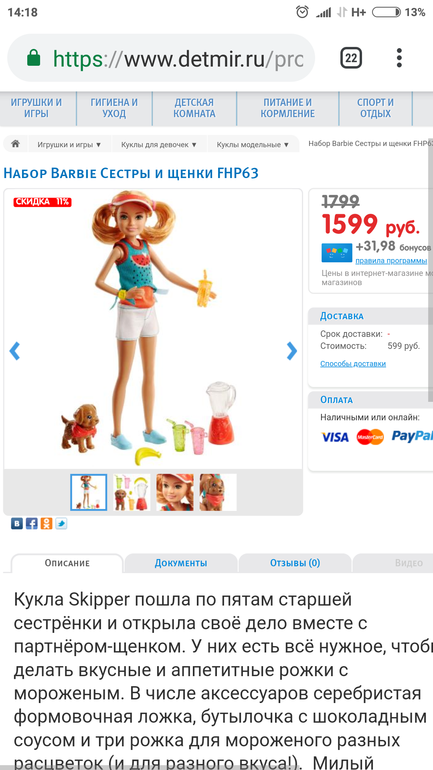Screen dimensions: 433x770
Task: Select the accessories blender thumbnail
Action: coord(132,493)
